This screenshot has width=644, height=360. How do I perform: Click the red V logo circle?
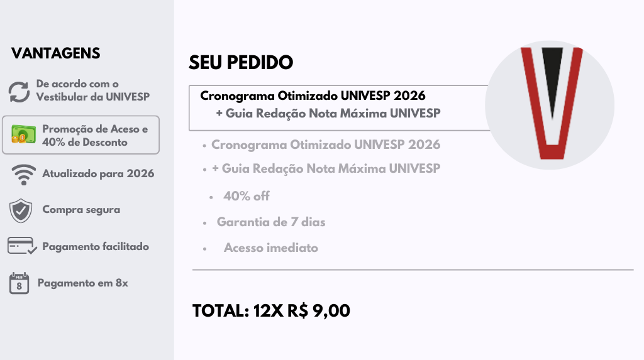550,105
